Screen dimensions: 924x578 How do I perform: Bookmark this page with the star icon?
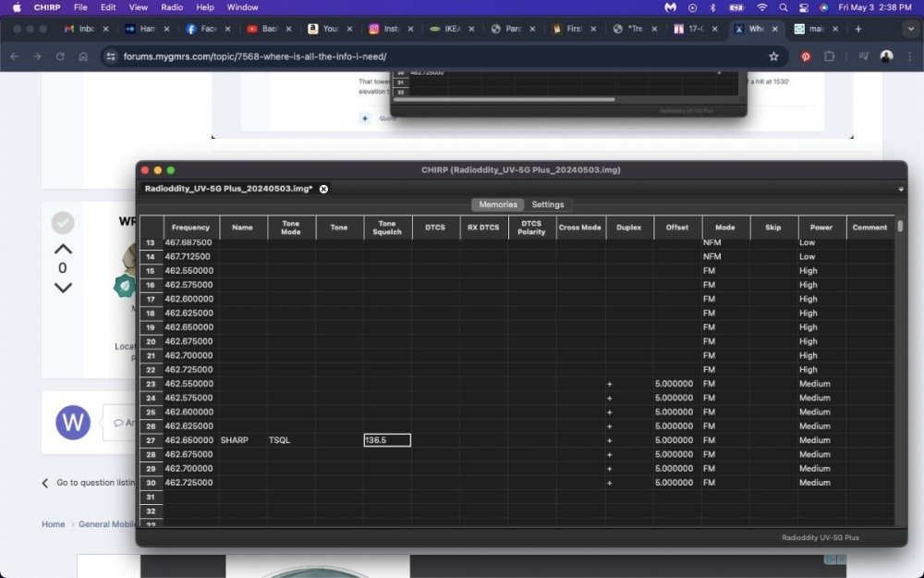pyautogui.click(x=773, y=56)
